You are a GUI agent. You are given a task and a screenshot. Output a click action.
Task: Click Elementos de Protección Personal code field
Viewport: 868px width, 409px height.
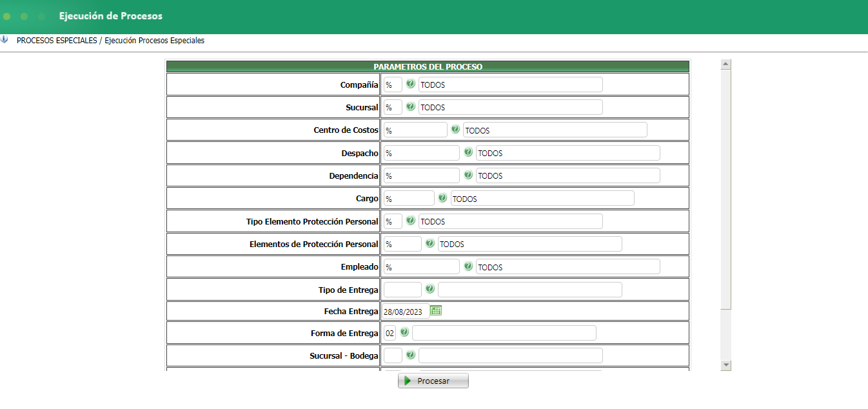point(402,244)
